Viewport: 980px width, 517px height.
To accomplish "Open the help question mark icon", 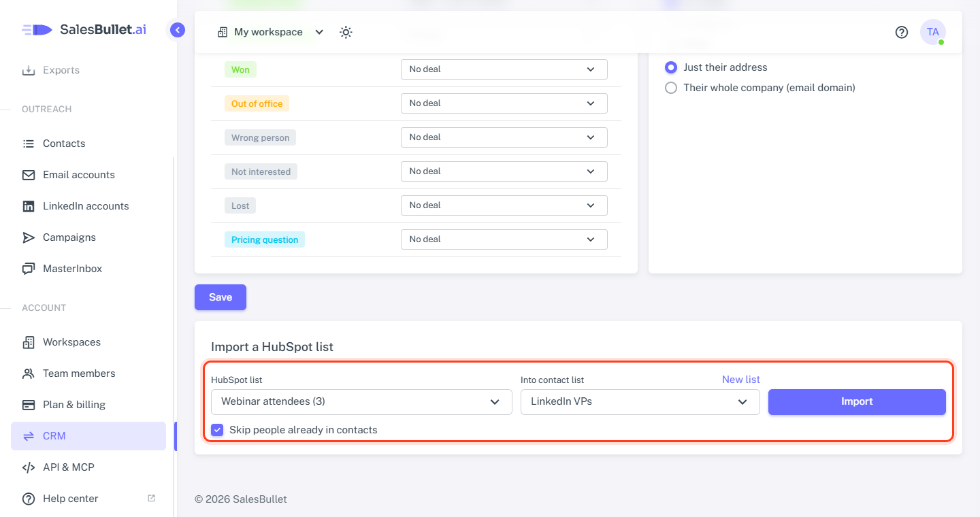I will [x=902, y=32].
